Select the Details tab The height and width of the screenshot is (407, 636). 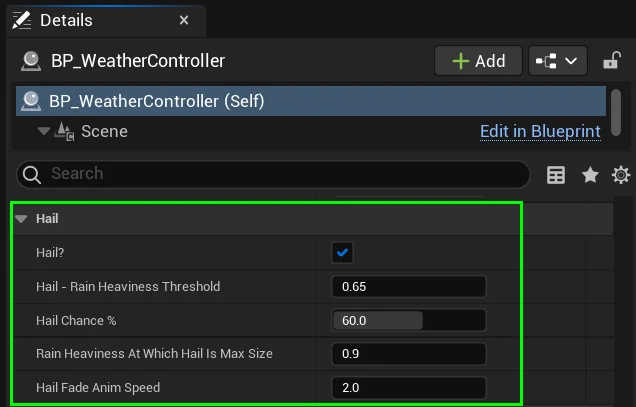(x=68, y=20)
